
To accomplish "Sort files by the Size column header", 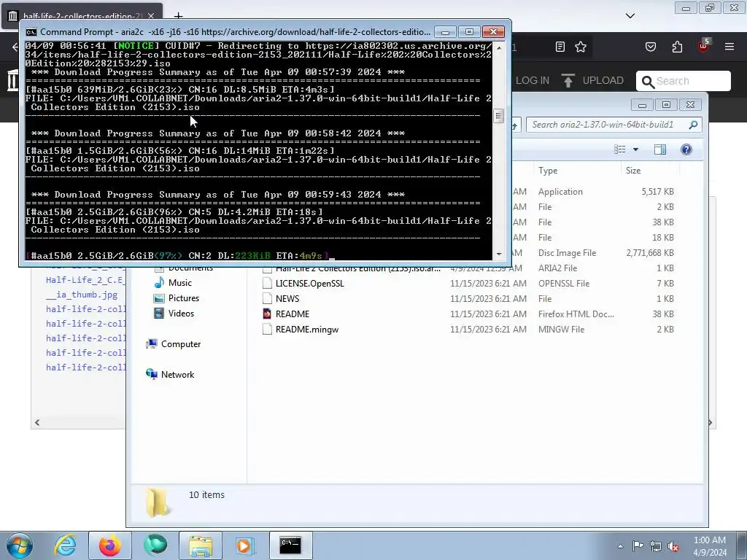I will [x=633, y=171].
